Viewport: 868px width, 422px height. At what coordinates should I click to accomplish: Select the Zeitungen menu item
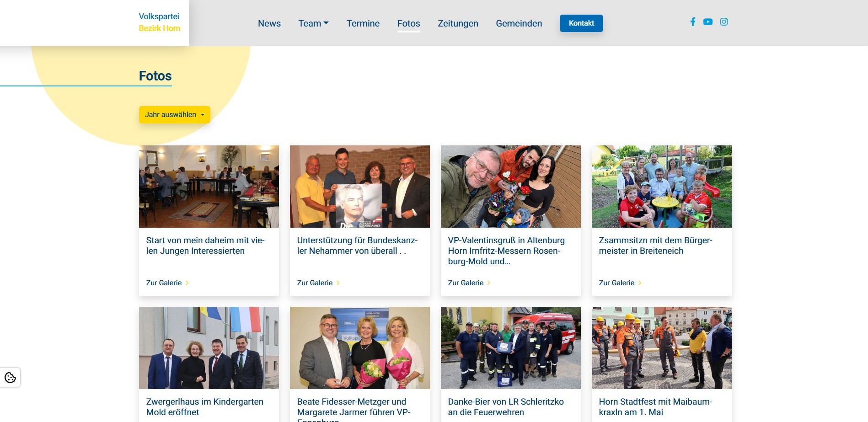point(458,23)
